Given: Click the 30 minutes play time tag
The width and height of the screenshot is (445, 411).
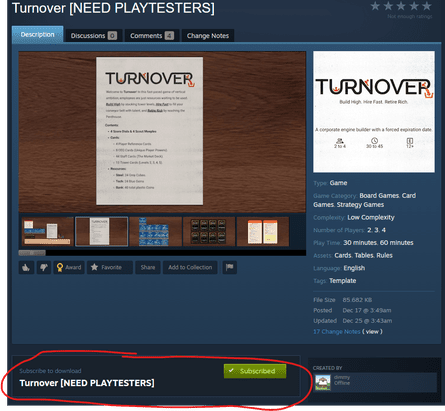Looking at the screenshot, I should point(360,243).
